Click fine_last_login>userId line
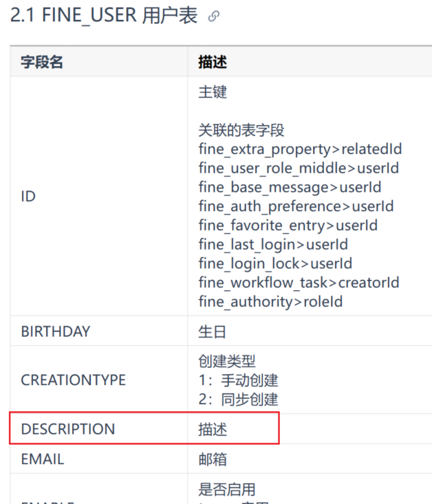Viewport: 432px width, 504px height. (x=273, y=245)
